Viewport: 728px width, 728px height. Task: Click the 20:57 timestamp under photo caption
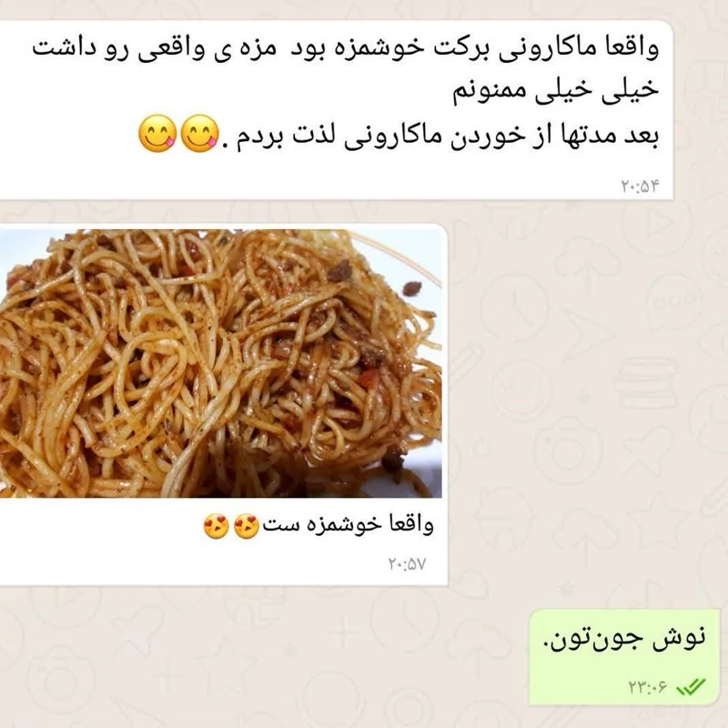coord(407,564)
